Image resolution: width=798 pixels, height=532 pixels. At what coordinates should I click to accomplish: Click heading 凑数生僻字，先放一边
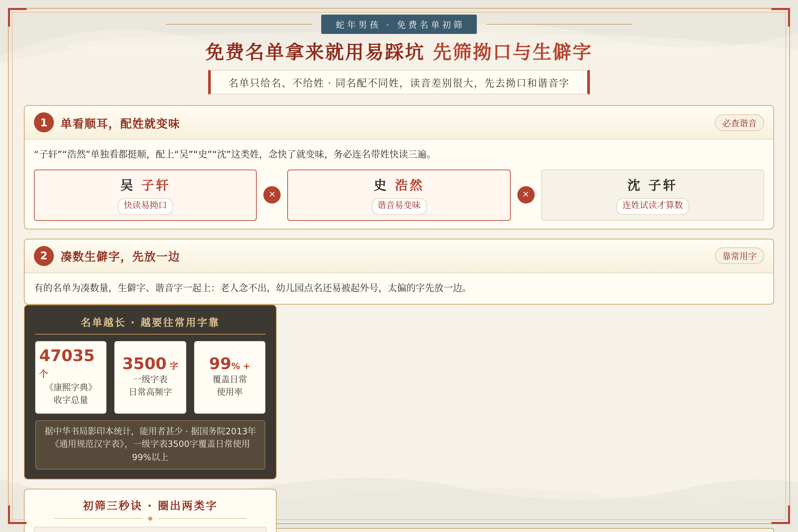(120, 256)
